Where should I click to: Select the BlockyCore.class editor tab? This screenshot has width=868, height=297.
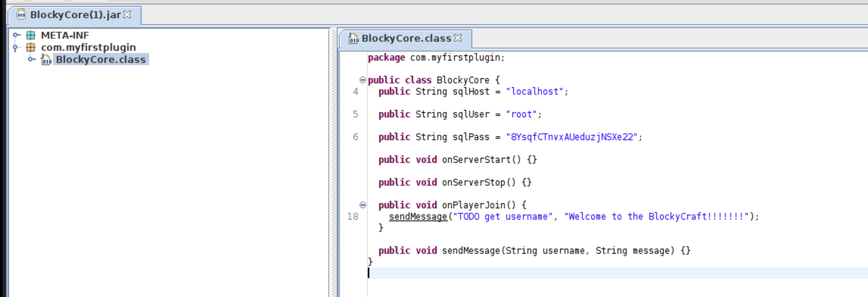tap(406, 38)
